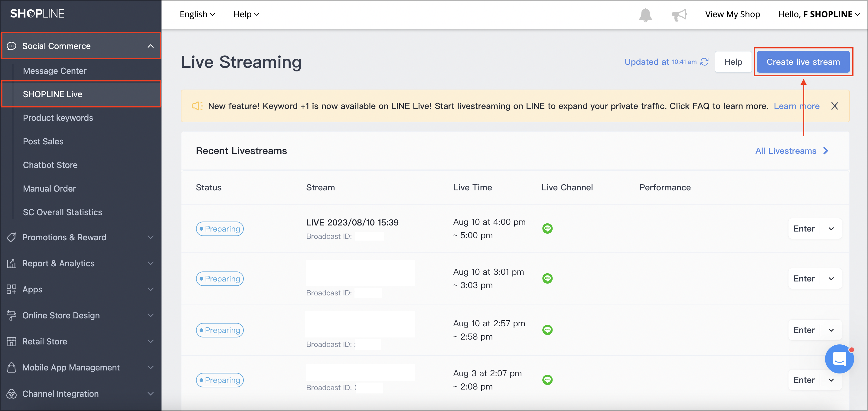Follow the Learn more link in the banner

pyautogui.click(x=797, y=106)
